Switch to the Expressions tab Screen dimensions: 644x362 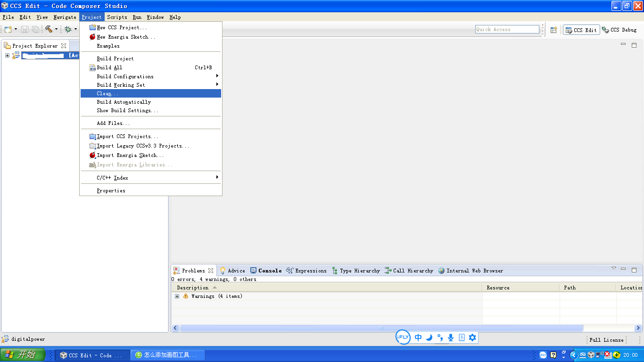pyautogui.click(x=306, y=271)
